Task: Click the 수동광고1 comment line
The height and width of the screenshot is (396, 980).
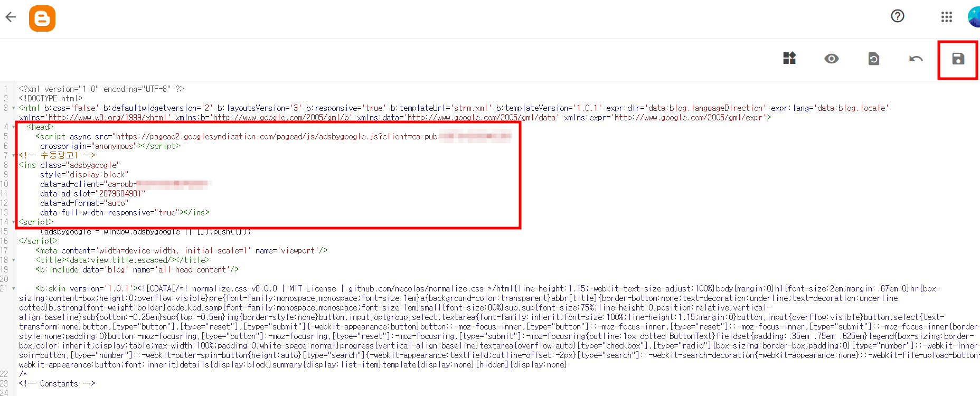Action: (x=57, y=156)
